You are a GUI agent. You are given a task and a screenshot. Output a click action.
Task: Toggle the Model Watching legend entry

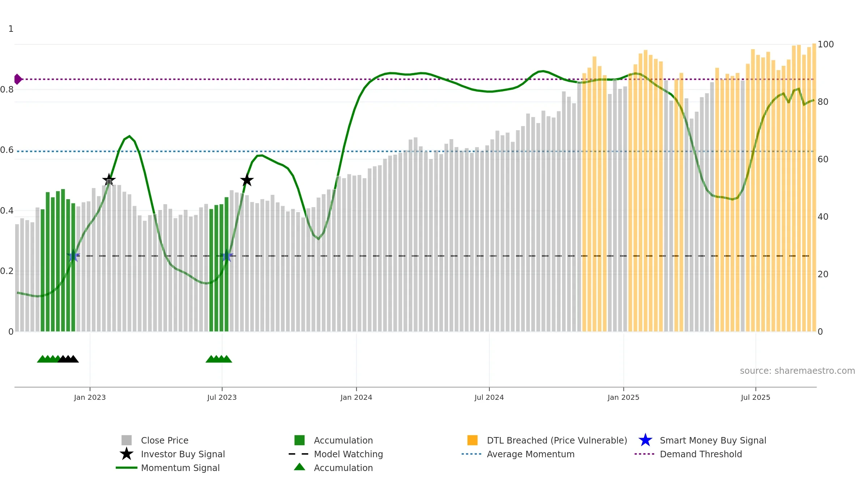[x=336, y=454]
